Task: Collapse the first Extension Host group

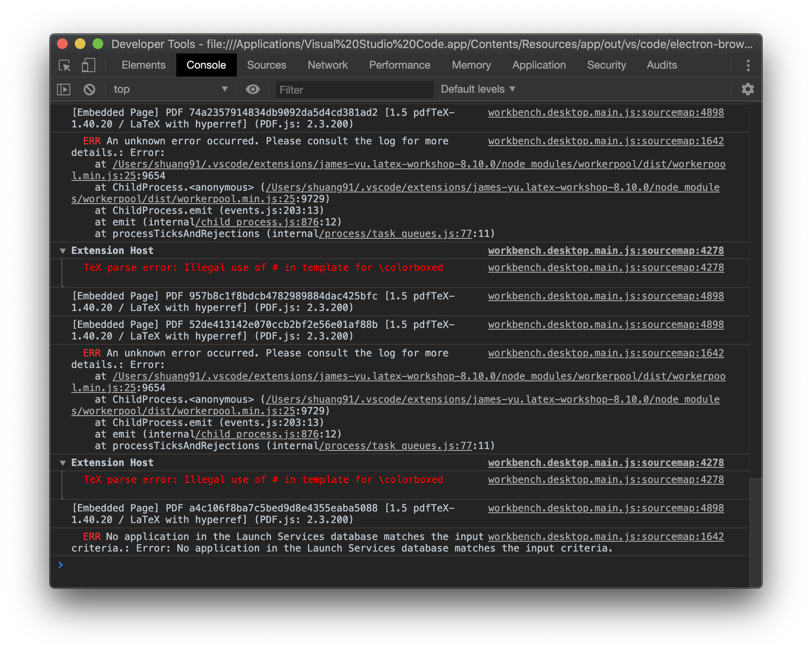Action: (63, 250)
